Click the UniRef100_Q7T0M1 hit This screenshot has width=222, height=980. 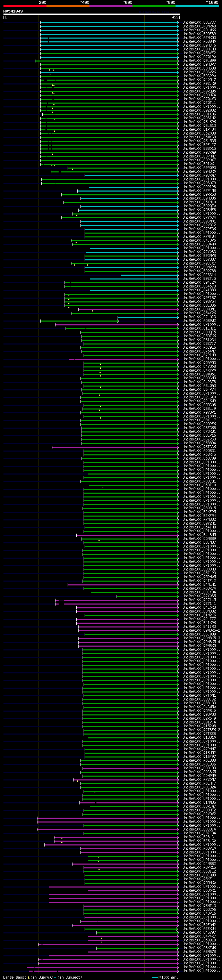tap(199, 695)
